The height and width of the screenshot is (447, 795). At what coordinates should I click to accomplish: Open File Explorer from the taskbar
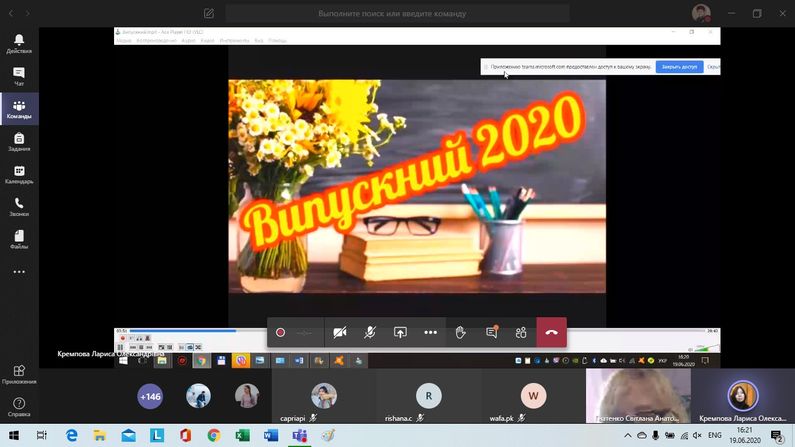pos(100,435)
